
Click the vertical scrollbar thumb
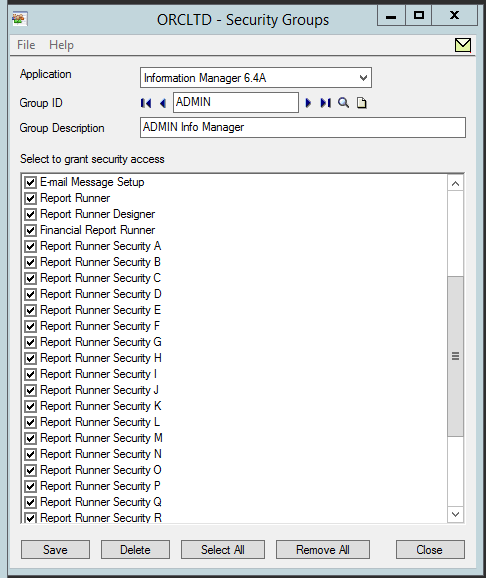point(455,356)
